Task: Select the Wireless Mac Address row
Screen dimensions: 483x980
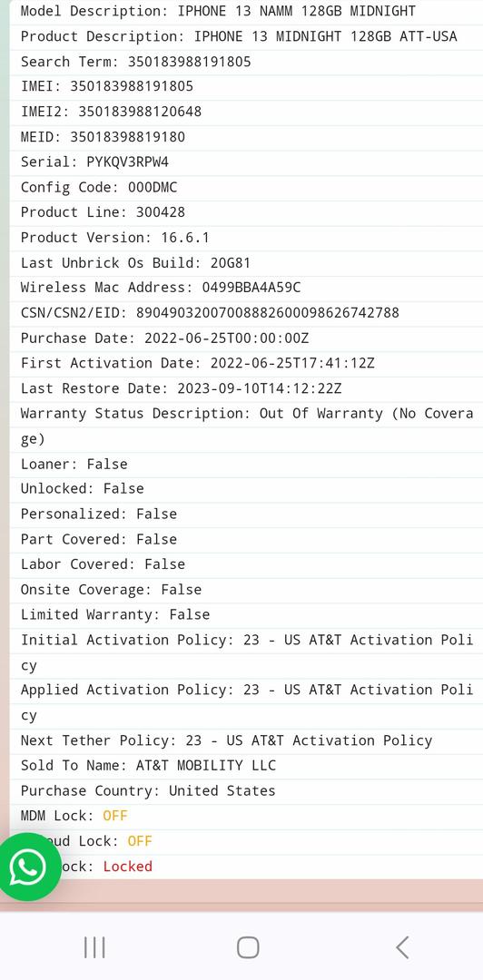Action: 247,288
